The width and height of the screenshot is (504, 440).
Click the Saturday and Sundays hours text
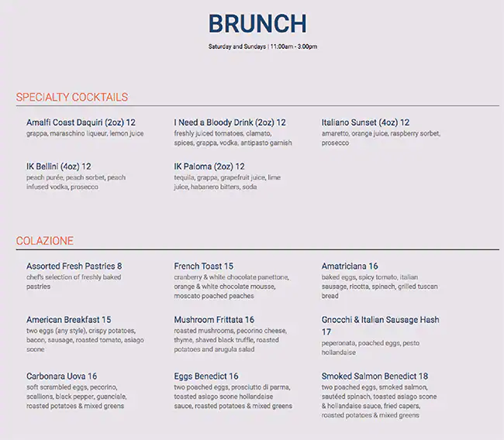[262, 47]
